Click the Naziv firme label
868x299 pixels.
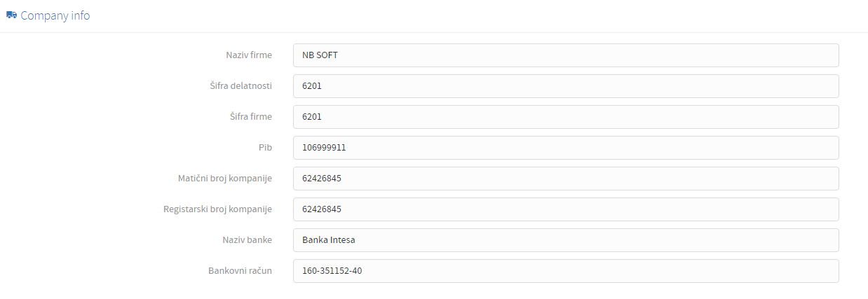coord(249,55)
